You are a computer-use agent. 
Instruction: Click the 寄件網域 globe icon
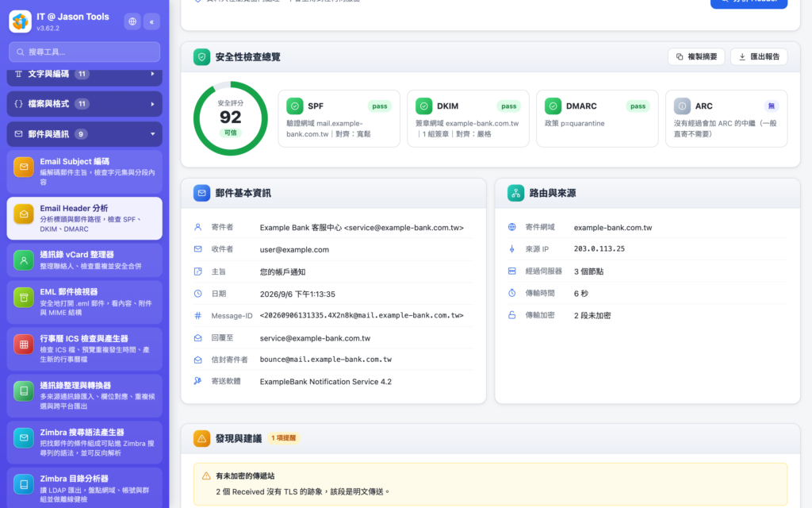click(511, 227)
